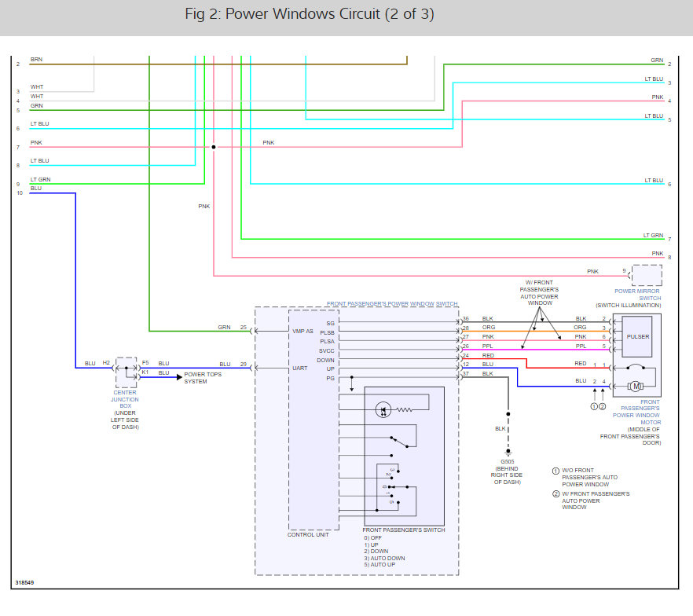Click the LED diode symbol in passenger's switch

tap(383, 410)
